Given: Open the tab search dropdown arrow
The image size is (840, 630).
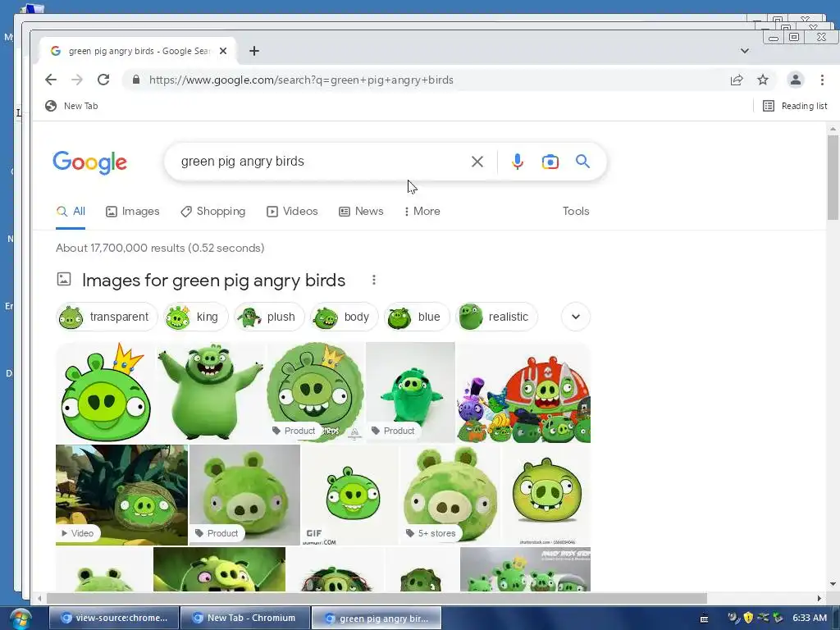Looking at the screenshot, I should coord(745,51).
